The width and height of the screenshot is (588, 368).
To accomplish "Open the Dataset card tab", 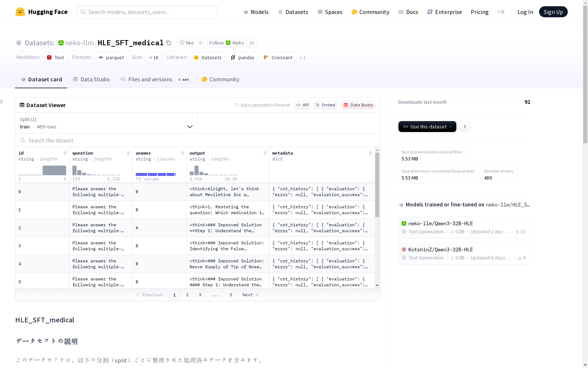I will (x=41, y=79).
